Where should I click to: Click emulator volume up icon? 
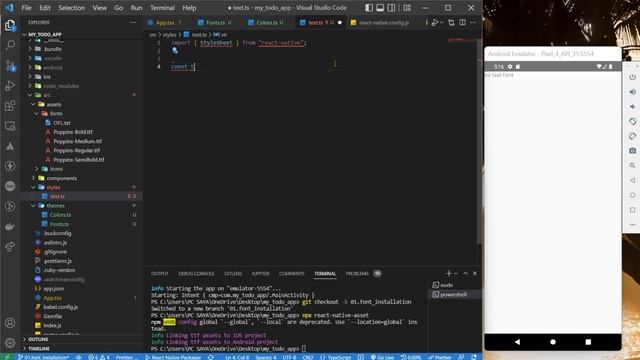pos(632,92)
